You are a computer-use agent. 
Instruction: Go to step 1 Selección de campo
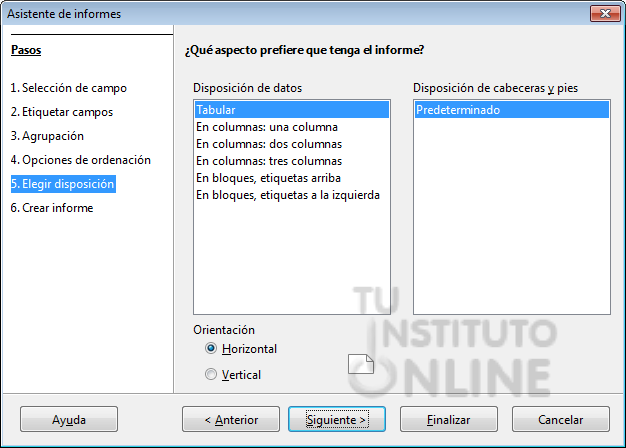click(x=69, y=88)
